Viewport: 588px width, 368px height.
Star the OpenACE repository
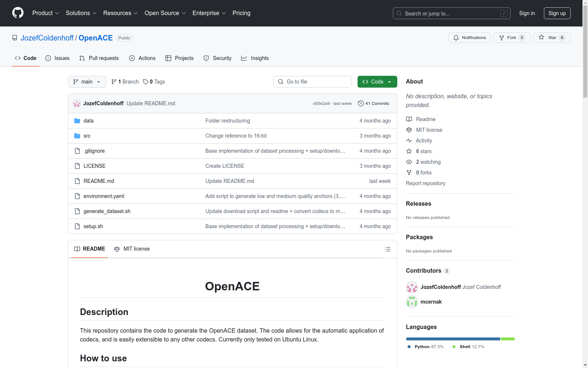point(552,38)
